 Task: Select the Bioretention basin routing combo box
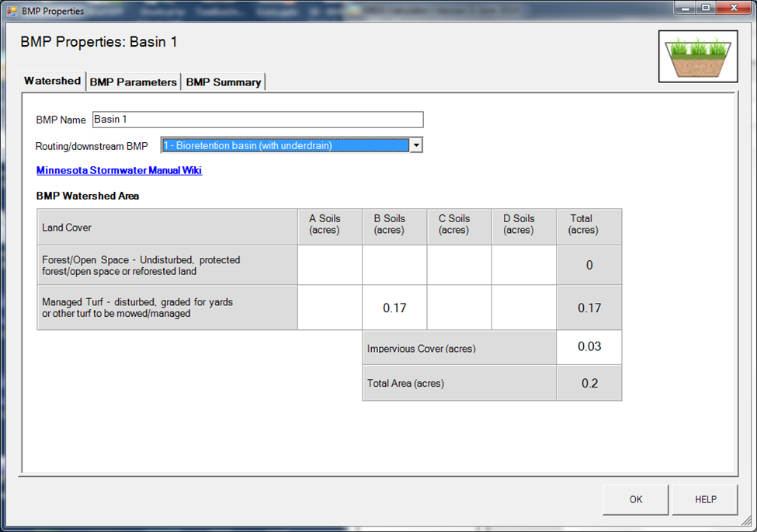pos(284,145)
